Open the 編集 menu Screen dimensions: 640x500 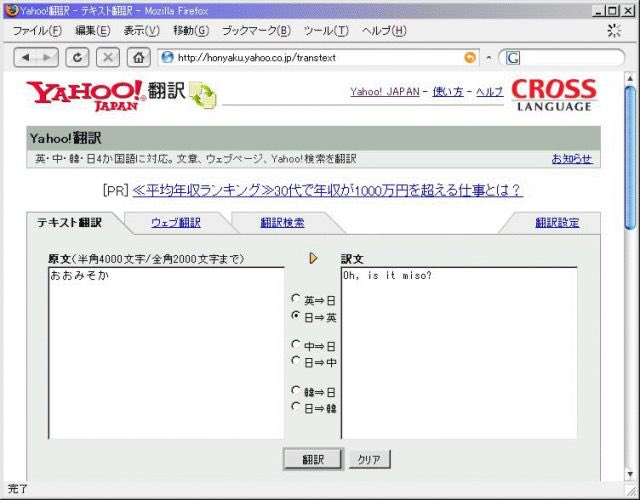coord(93,31)
